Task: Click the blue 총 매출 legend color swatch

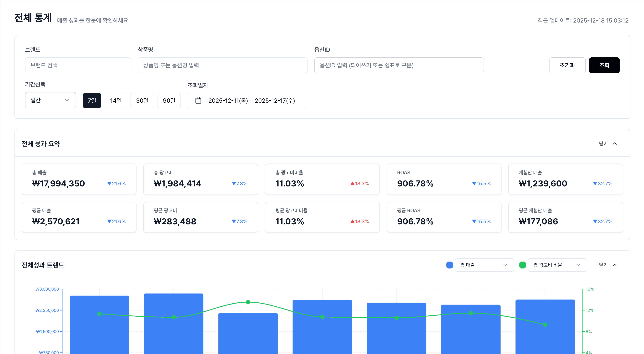Action: (x=449, y=265)
